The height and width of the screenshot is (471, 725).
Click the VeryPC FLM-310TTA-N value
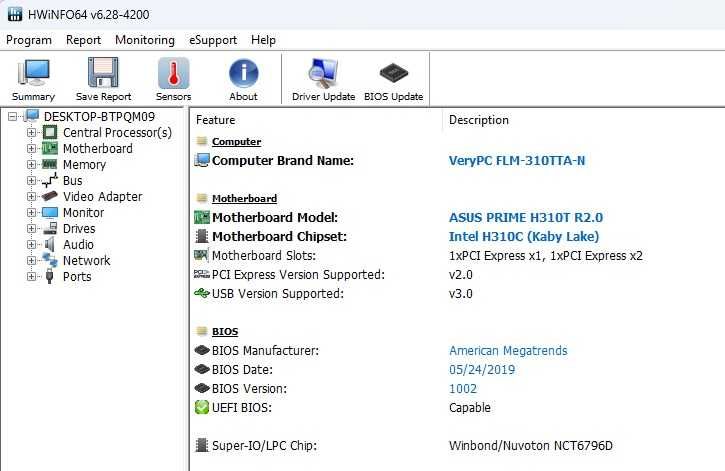pyautogui.click(x=516, y=160)
